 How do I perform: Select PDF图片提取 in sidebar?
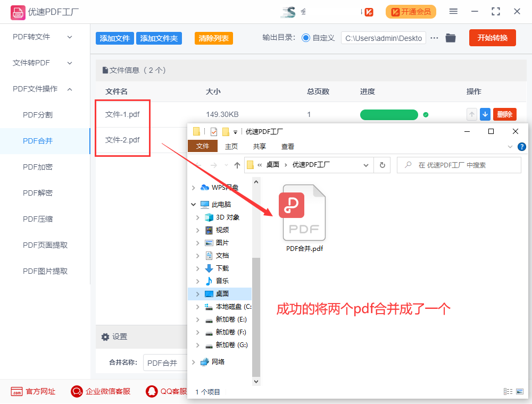coord(45,272)
